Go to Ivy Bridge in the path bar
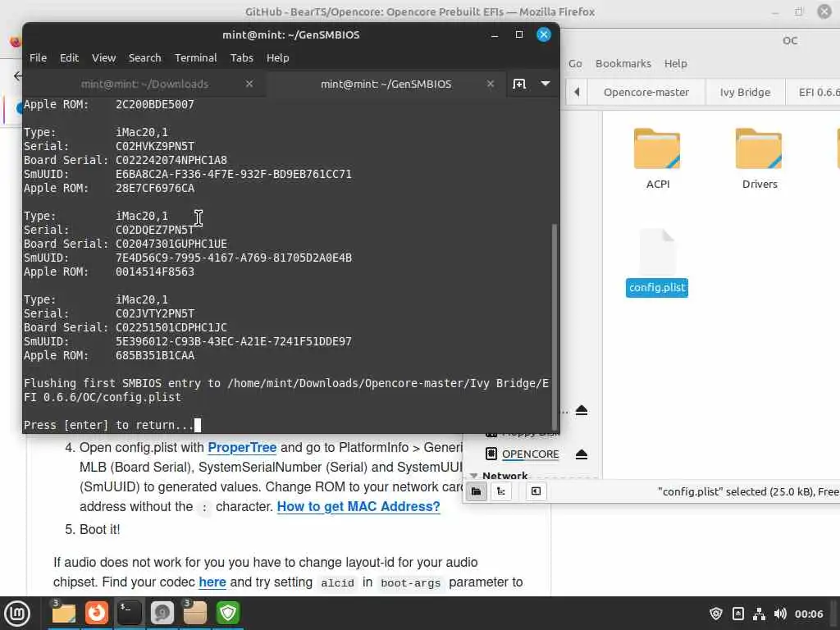 (745, 92)
